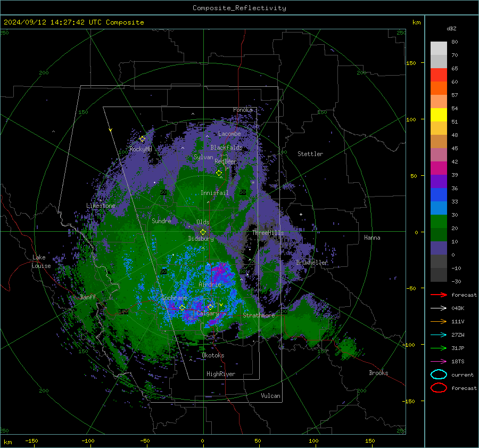Click the Ponoka label
Screen dimensions: 479x448
243,110
